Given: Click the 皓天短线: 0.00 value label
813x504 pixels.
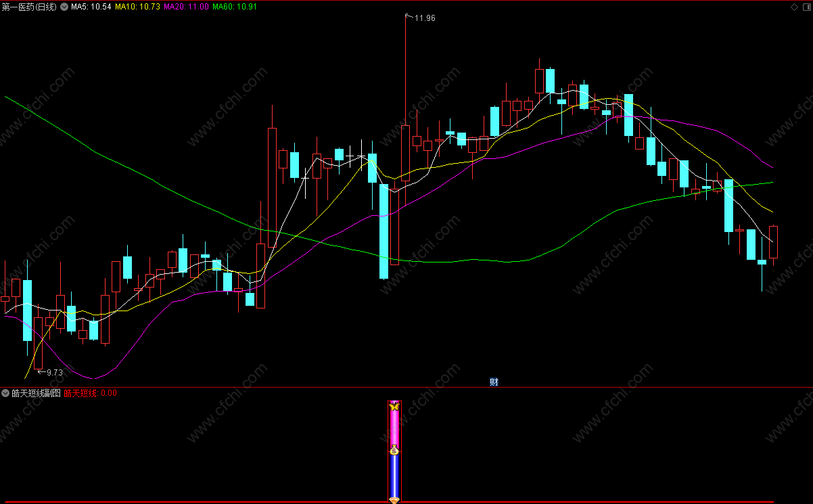Looking at the screenshot, I should (90, 393).
